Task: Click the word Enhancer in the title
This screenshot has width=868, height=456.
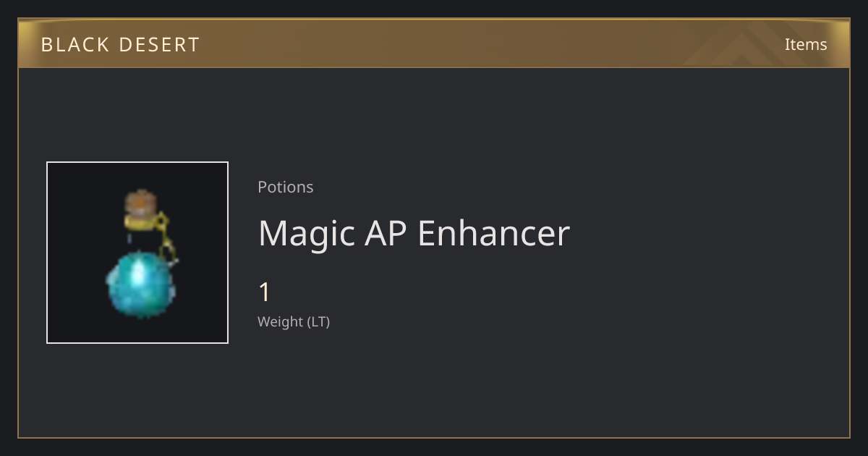Action: coord(494,233)
